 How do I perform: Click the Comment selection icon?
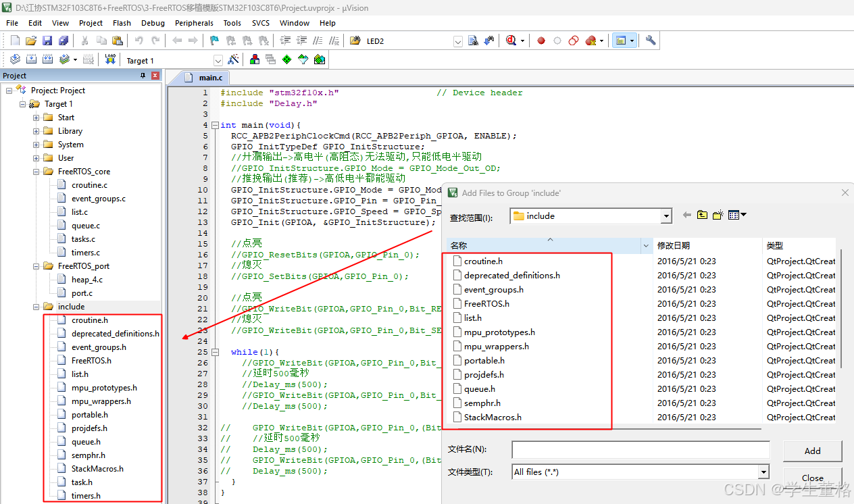[x=318, y=41]
